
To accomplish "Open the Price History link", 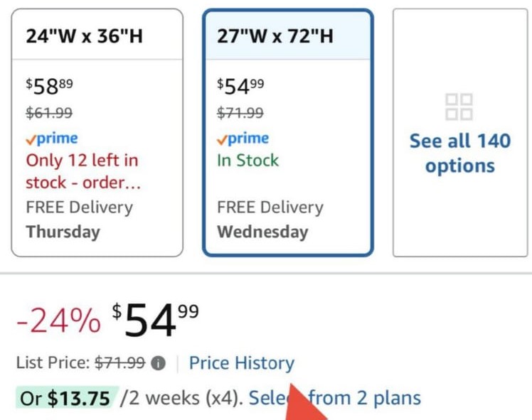I will point(241,363).
